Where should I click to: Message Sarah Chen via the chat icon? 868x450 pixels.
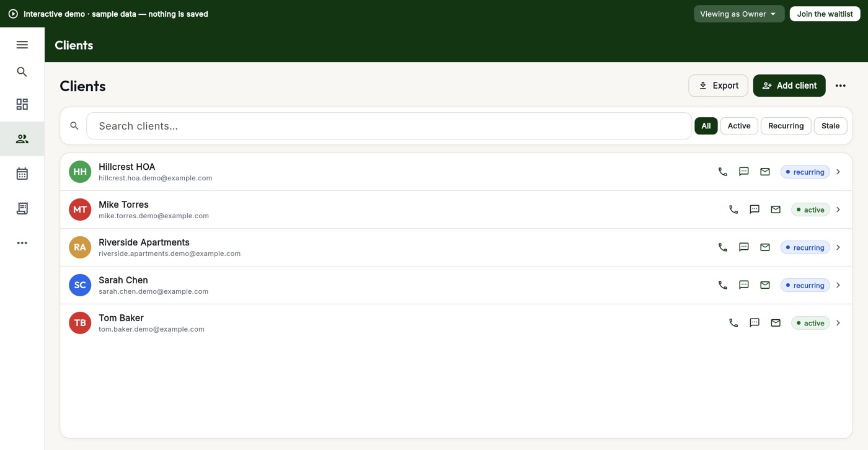click(744, 285)
